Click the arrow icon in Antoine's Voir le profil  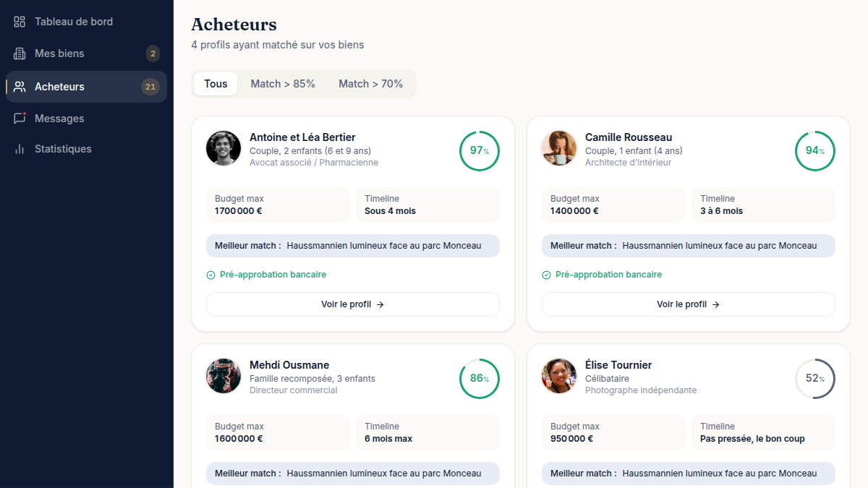380,304
